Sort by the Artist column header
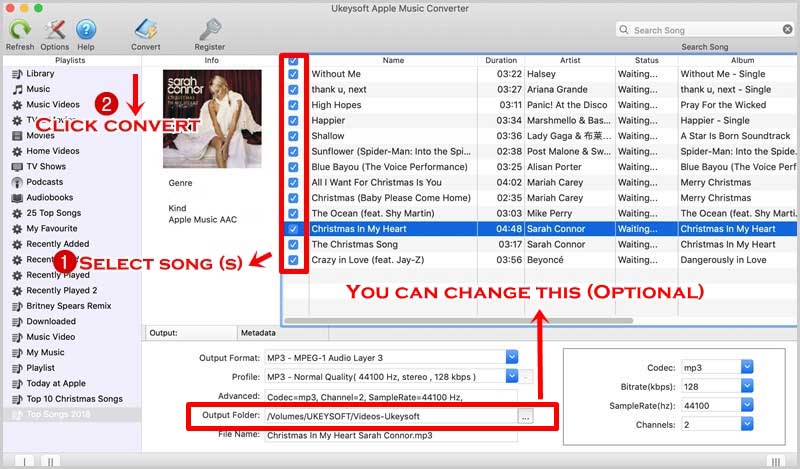800x469 pixels. pos(570,60)
